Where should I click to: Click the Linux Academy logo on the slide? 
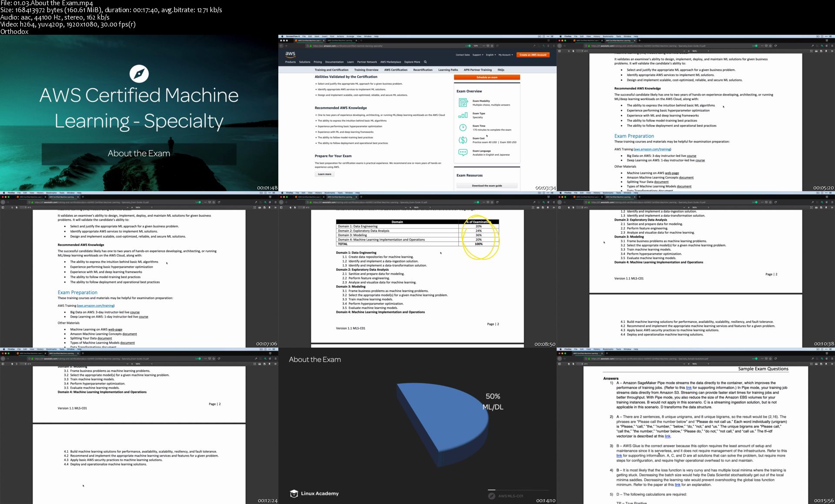pyautogui.click(x=314, y=494)
